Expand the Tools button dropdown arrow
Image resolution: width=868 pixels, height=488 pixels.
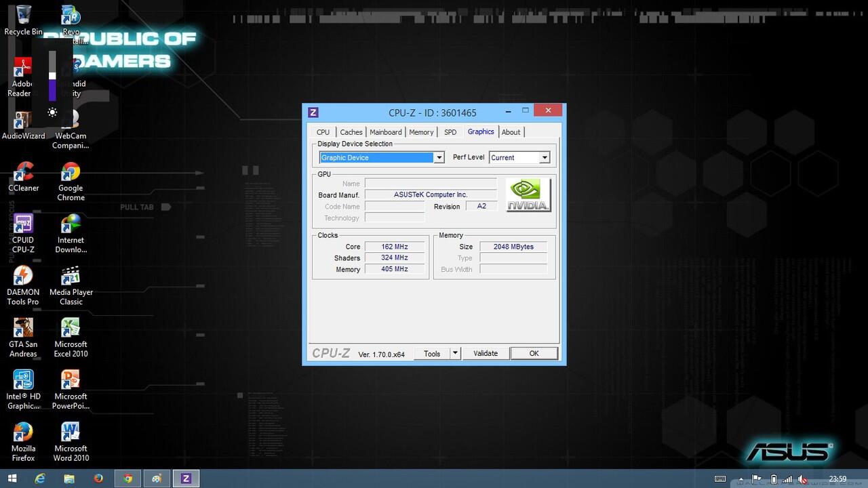[x=455, y=353]
